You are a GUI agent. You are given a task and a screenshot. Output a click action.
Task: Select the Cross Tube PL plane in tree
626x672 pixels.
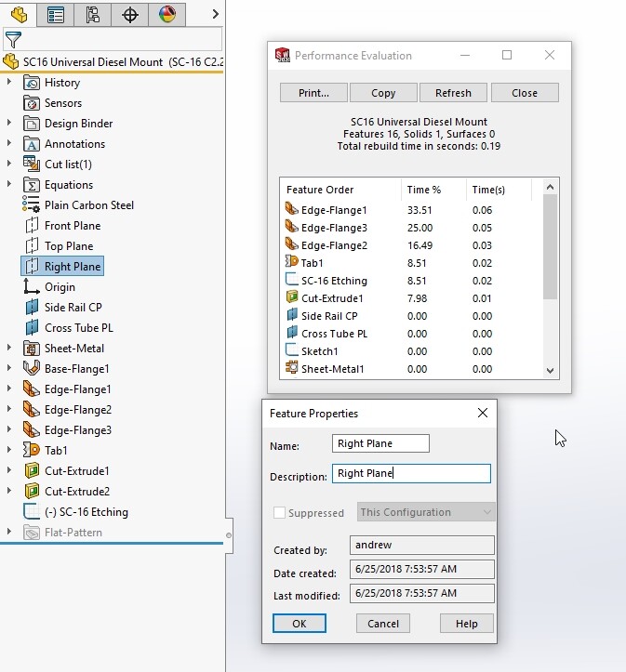69,328
